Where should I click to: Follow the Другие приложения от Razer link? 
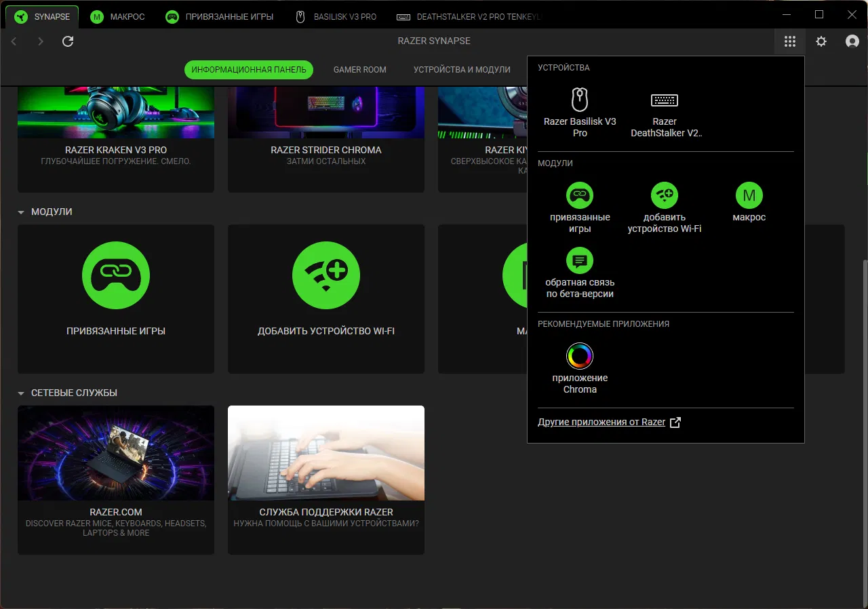[609, 423]
